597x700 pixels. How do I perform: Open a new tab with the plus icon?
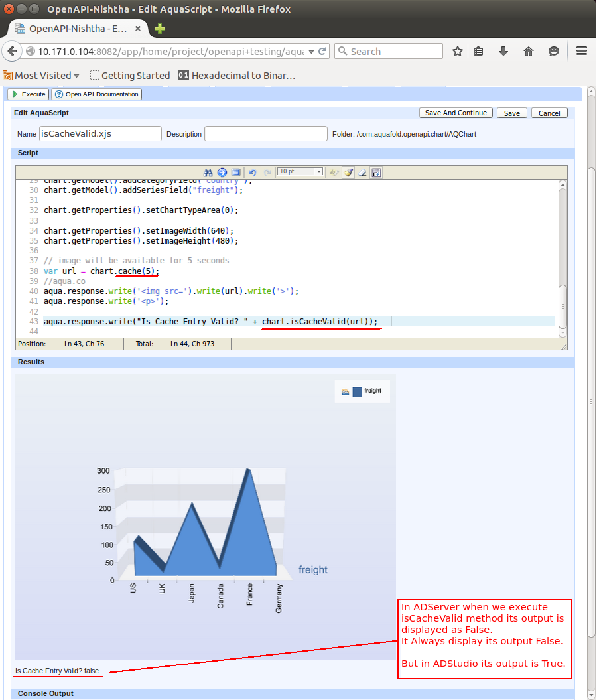(x=160, y=29)
